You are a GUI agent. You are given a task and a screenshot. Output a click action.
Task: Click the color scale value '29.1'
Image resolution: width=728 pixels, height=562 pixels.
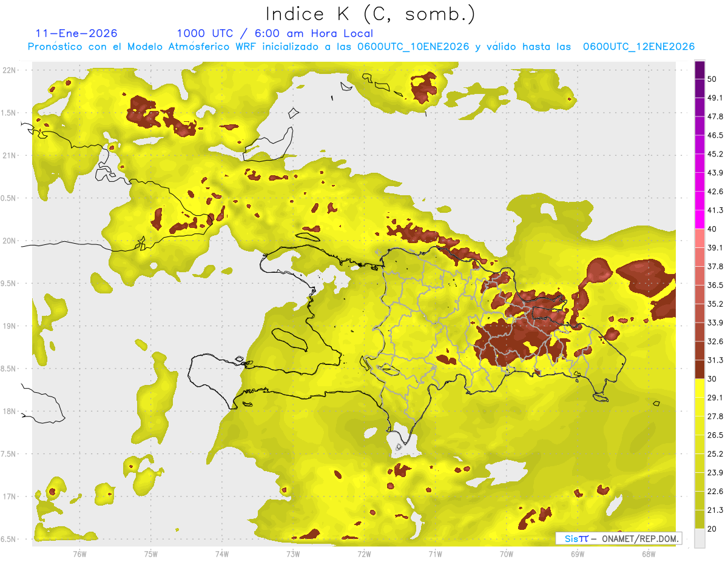pos(715,398)
